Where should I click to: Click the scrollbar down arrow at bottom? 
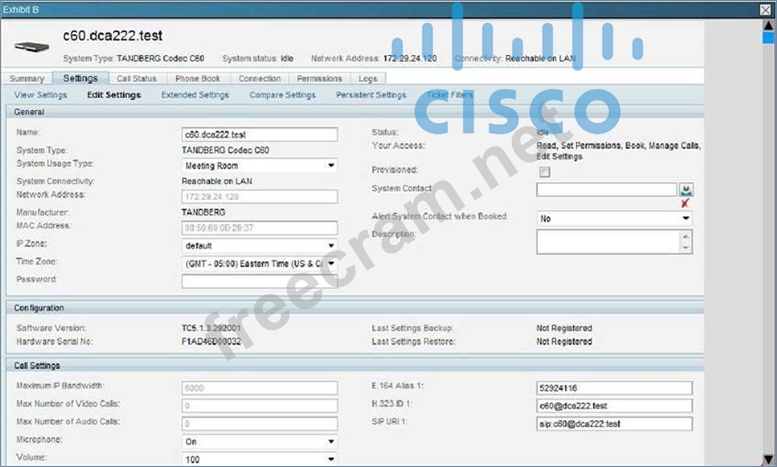tap(767, 458)
